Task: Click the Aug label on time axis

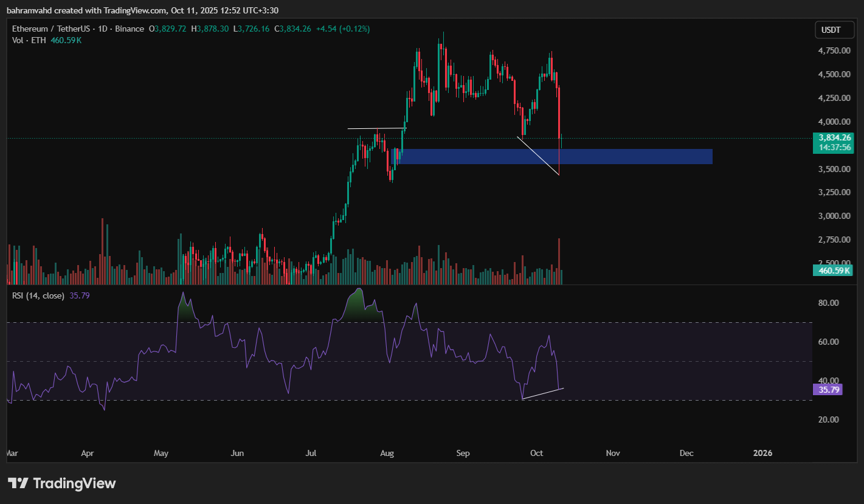Action: [387, 453]
